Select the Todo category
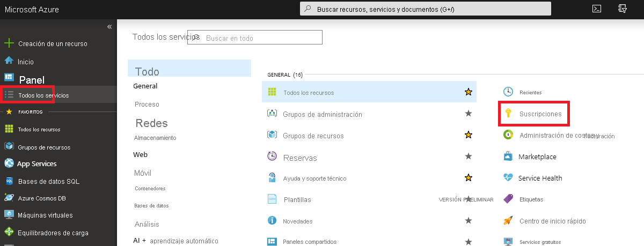644x246 pixels. (189, 69)
